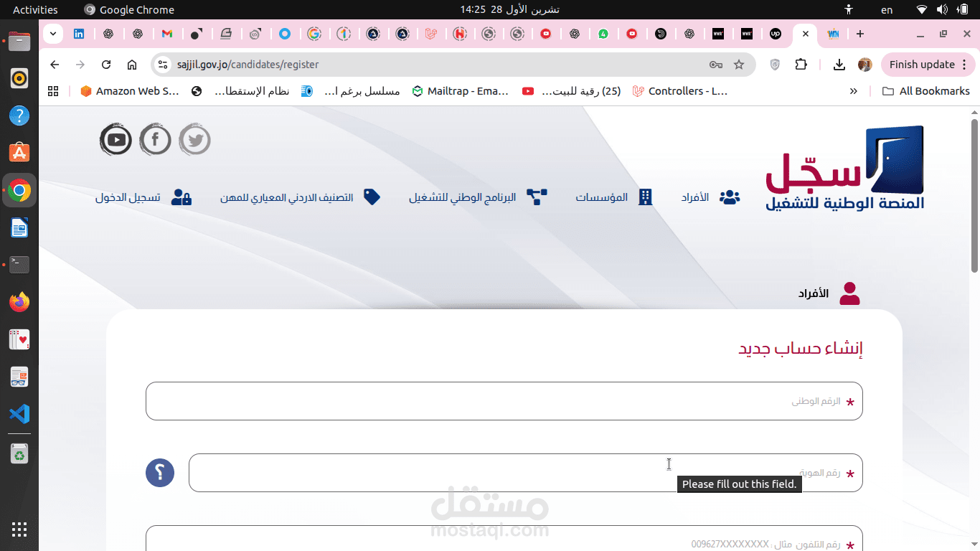This screenshot has width=980, height=551.
Task: Switch to the Upwork tab
Action: point(776,34)
